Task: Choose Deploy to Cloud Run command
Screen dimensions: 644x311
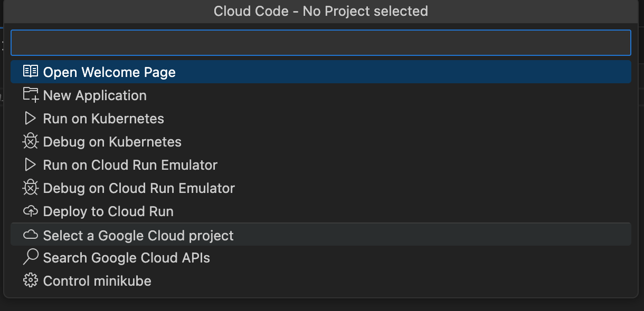Action: (108, 211)
